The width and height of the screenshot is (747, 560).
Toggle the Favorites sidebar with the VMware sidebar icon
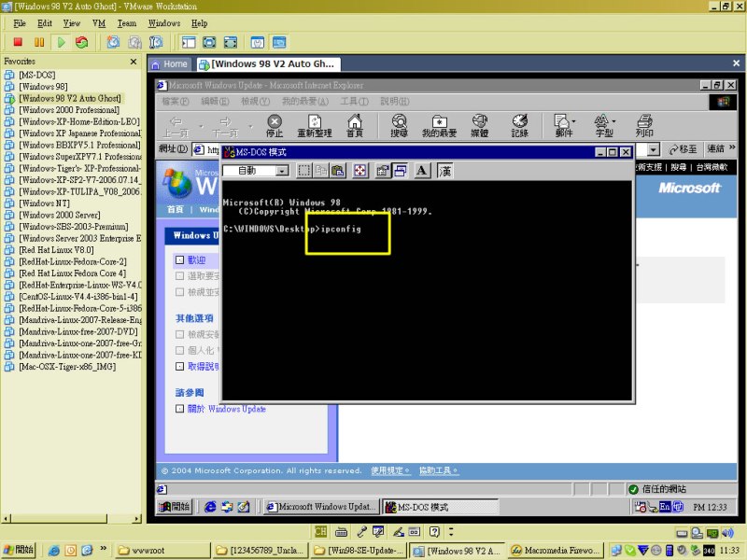click(x=189, y=42)
